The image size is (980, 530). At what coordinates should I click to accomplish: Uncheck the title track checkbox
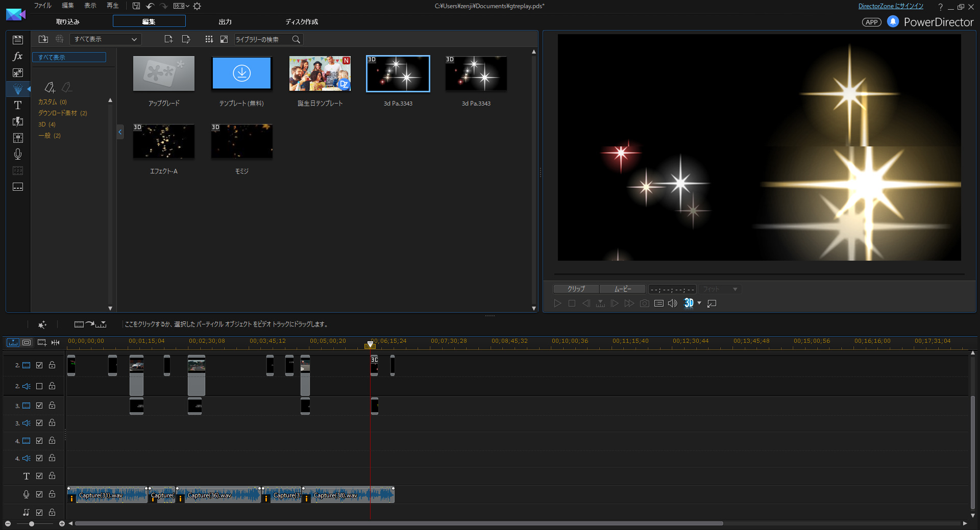39,476
